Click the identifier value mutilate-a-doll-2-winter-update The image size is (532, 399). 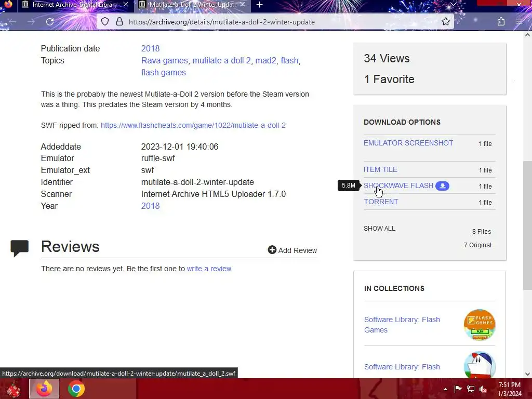pyautogui.click(x=197, y=182)
